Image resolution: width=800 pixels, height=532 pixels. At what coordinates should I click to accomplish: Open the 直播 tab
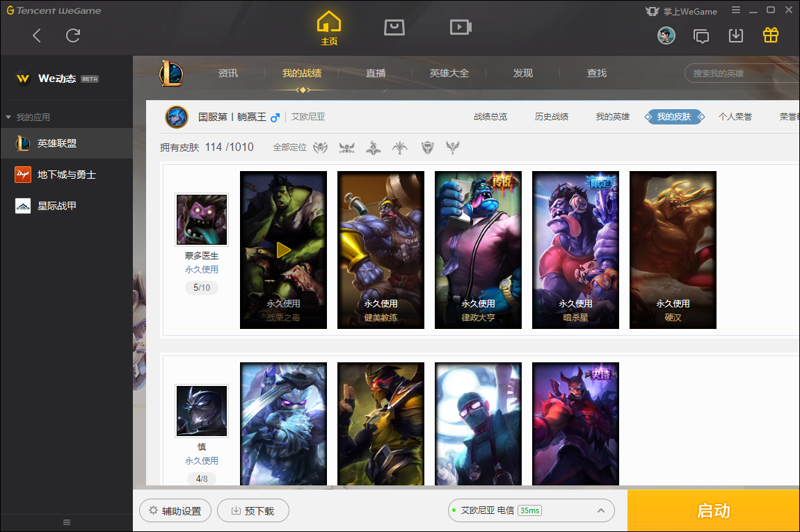tap(376, 74)
